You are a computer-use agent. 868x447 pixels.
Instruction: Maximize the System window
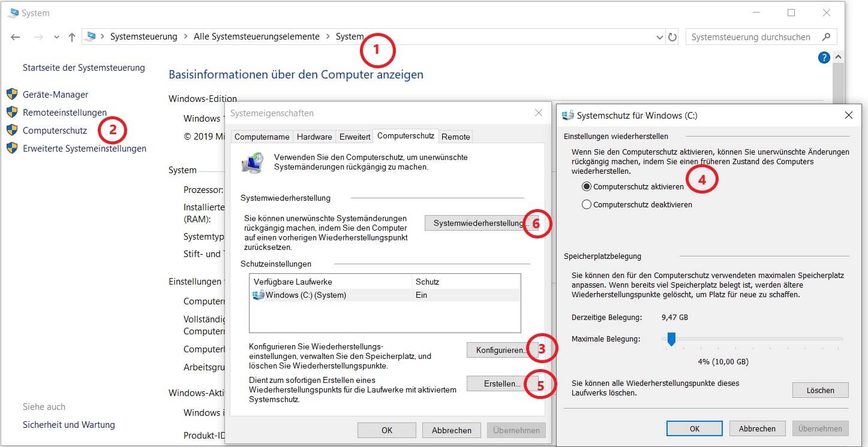pyautogui.click(x=791, y=13)
